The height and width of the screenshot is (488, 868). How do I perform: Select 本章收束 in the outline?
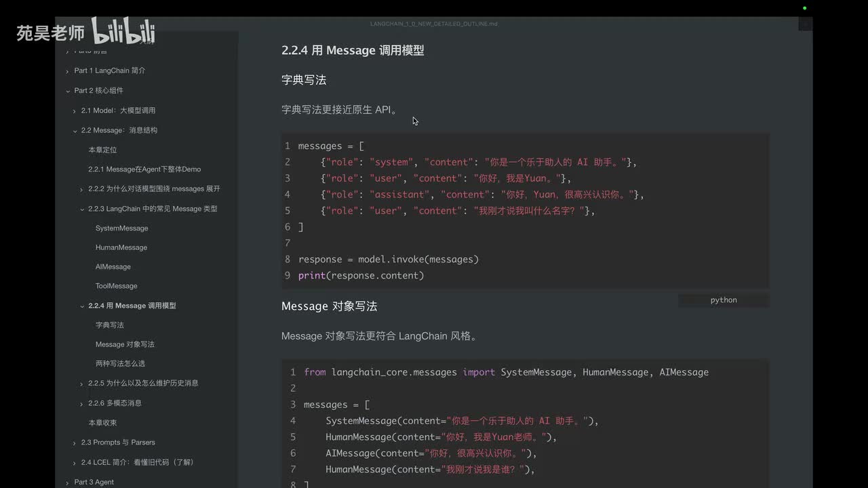pos(103,422)
